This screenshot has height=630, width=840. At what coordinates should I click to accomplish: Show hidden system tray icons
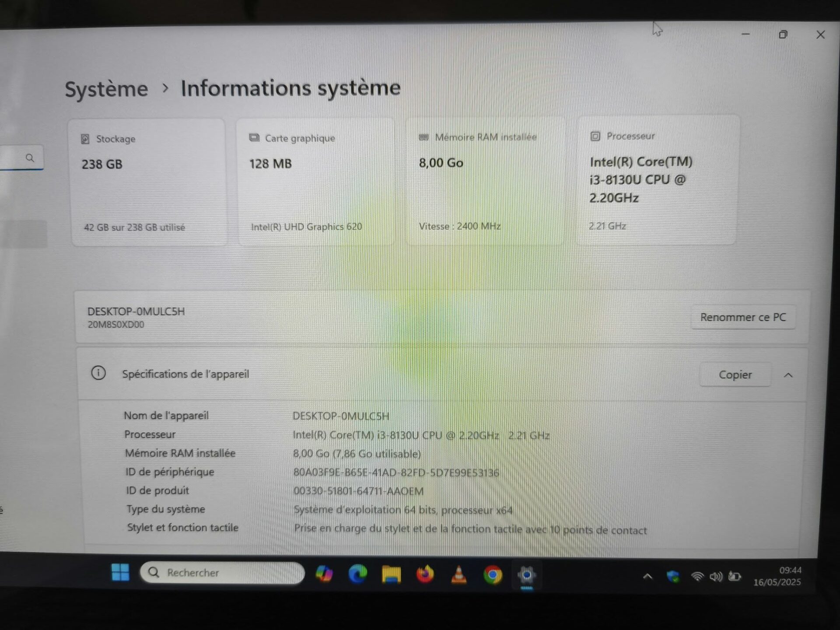(648, 577)
